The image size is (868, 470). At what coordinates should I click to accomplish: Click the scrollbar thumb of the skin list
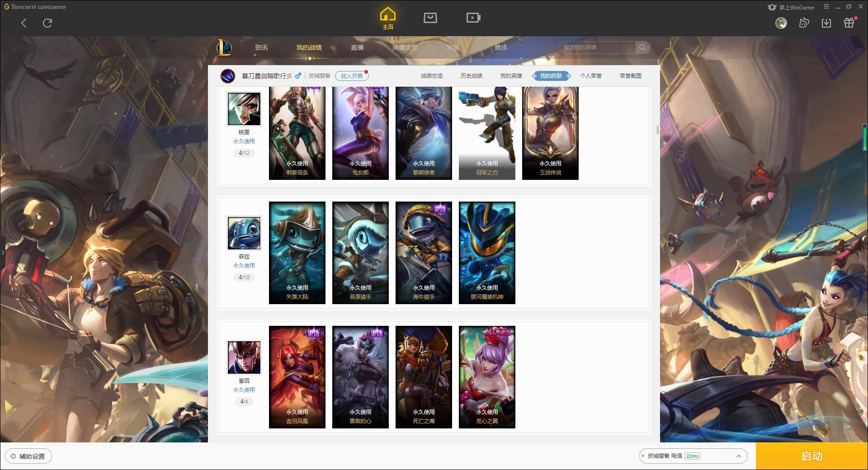[657, 130]
